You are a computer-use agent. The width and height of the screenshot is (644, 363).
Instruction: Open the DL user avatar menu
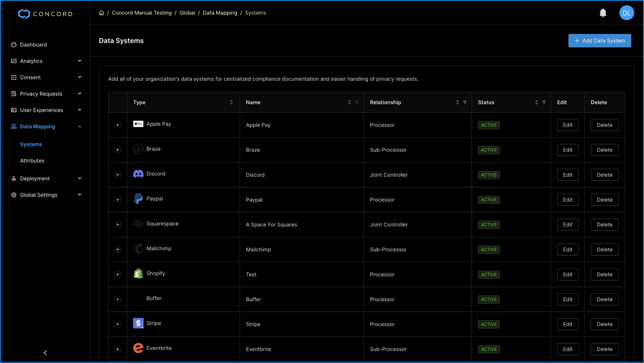point(626,13)
